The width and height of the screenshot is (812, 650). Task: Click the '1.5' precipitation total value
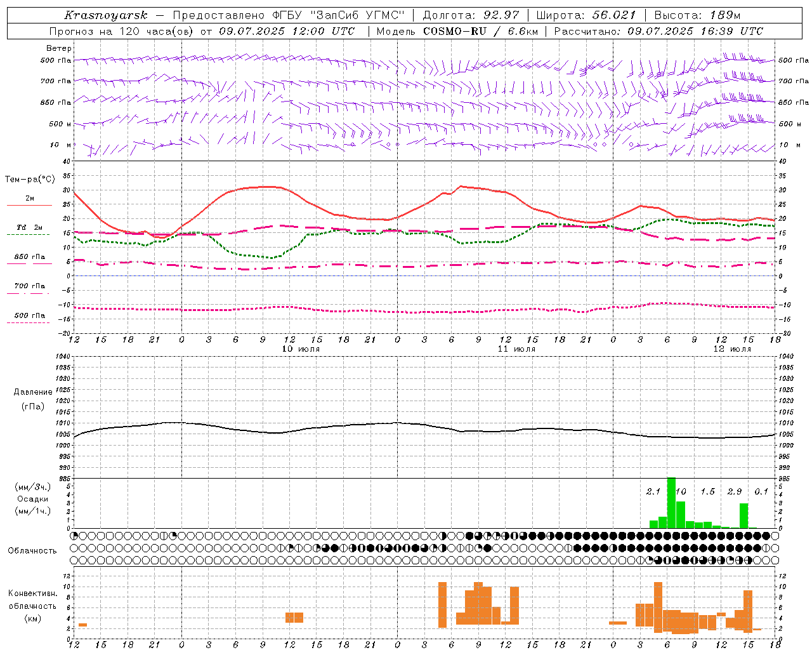click(x=707, y=492)
